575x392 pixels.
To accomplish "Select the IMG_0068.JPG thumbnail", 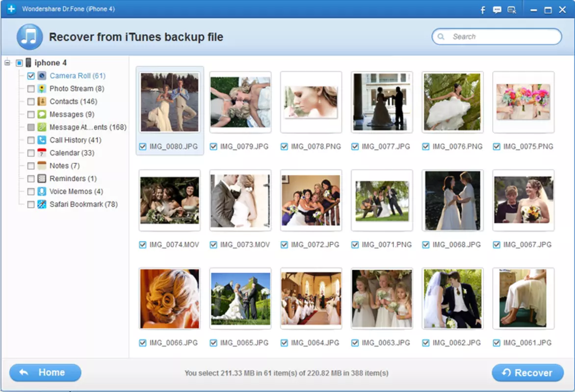I will [452, 200].
